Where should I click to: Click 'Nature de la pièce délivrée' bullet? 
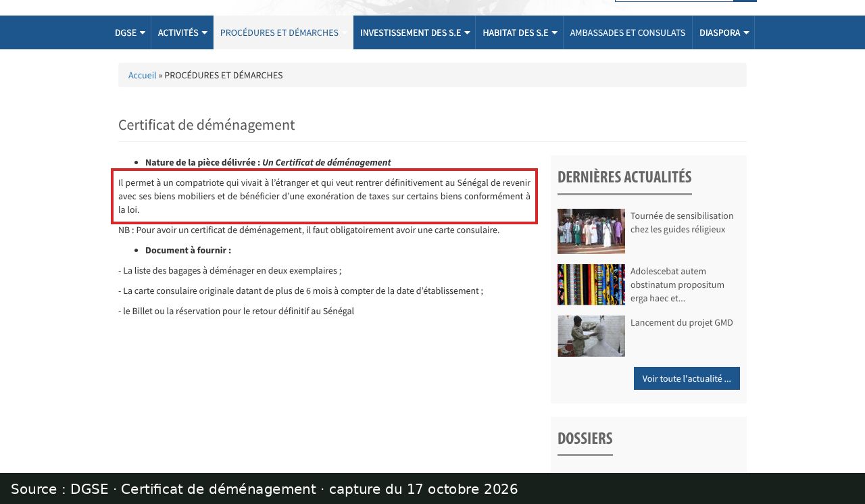pos(268,162)
